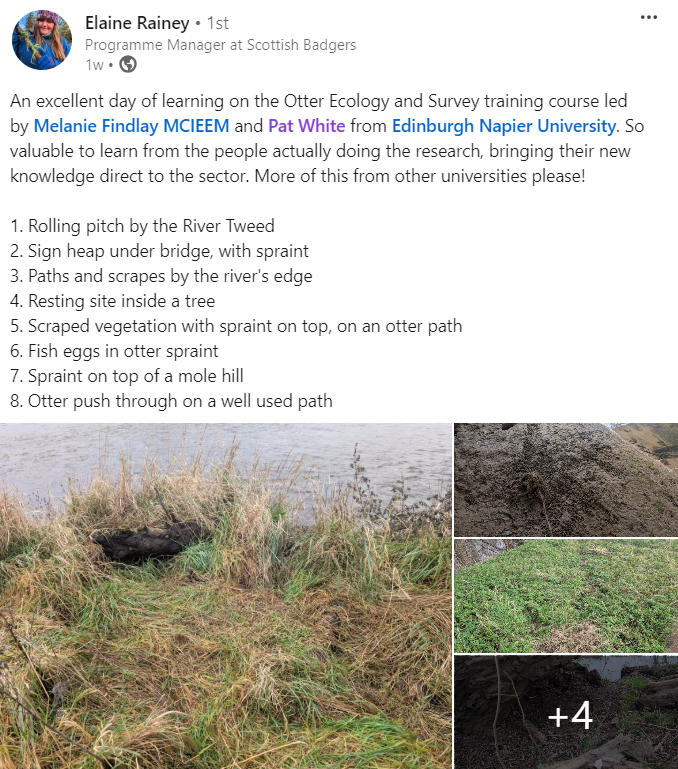
Task: Click the 'Rolling pitch by the River Tweed' line
Action: click(142, 226)
